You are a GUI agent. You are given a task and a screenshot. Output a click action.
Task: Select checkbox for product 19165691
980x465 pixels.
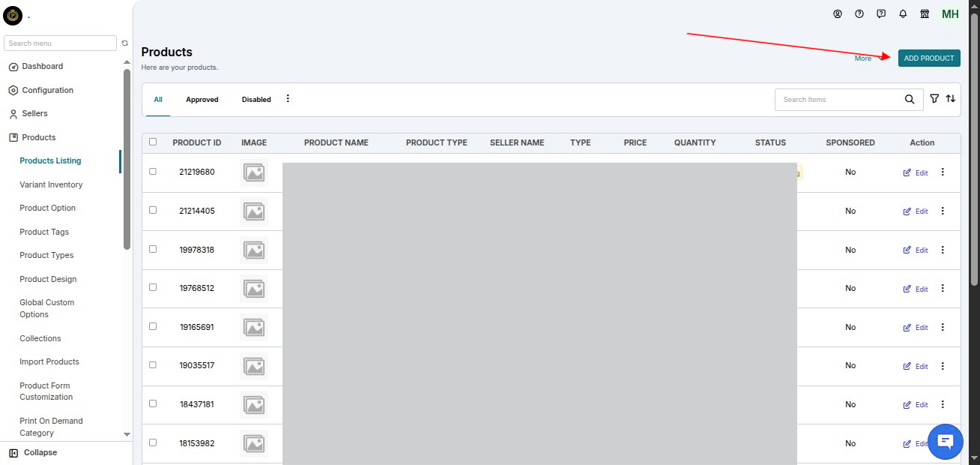(153, 326)
